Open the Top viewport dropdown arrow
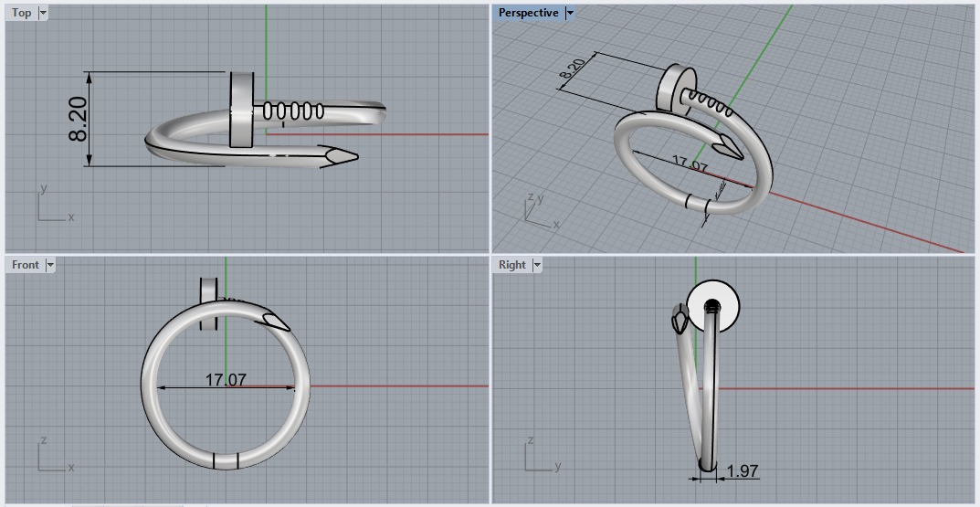The height and width of the screenshot is (507, 980). tap(43, 13)
